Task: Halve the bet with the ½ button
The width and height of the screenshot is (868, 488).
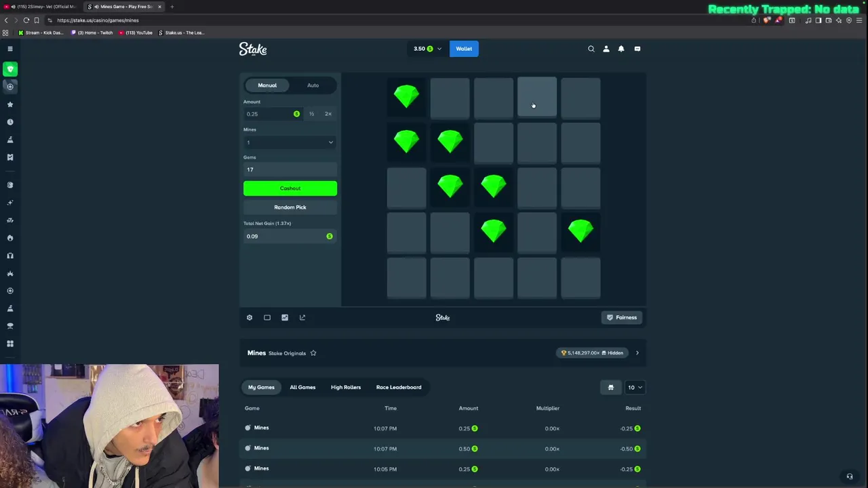Action: point(311,114)
